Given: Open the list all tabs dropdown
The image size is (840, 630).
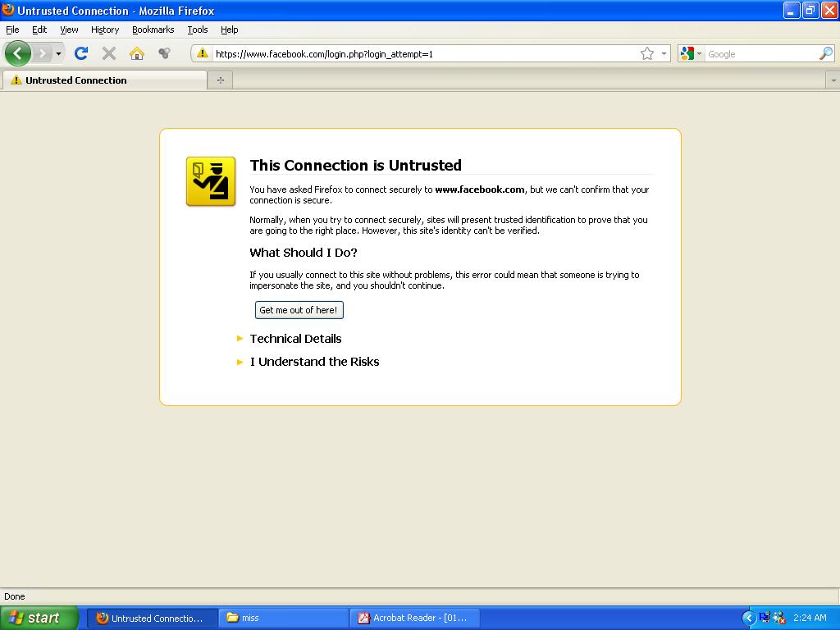Looking at the screenshot, I should [833, 80].
